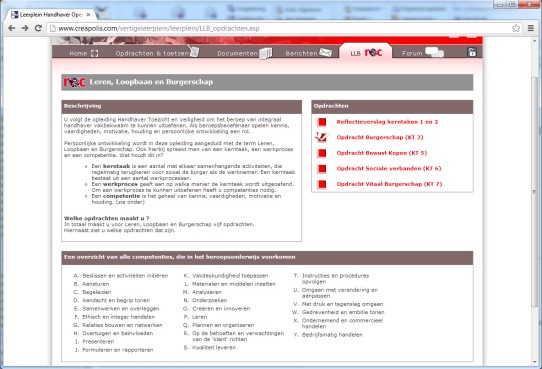The image size is (542, 369).
Task: Click the Opdrachten panel header
Action: pyautogui.click(x=392, y=107)
